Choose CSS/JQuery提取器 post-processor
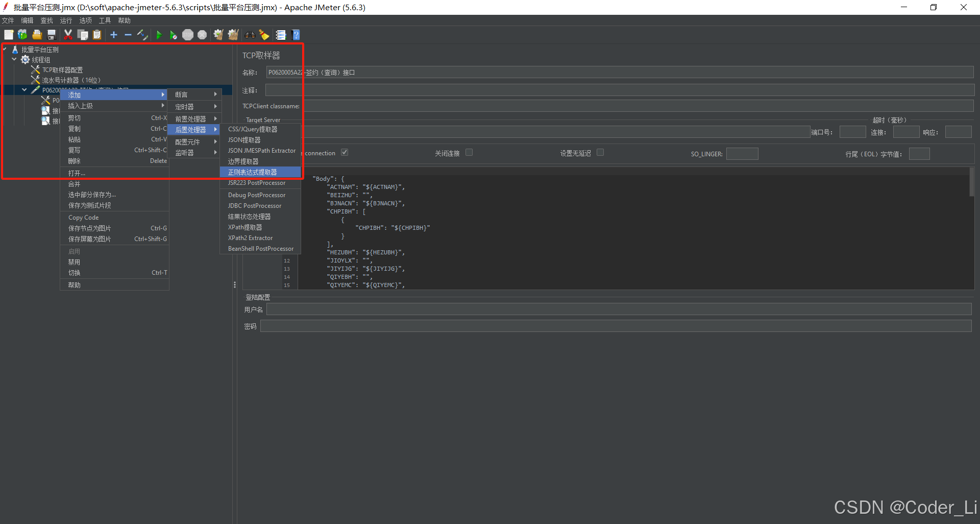Viewport: 980px width, 524px height. pos(260,129)
